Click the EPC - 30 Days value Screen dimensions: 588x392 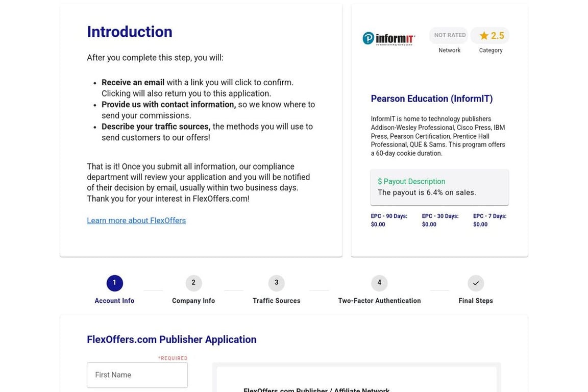(429, 224)
